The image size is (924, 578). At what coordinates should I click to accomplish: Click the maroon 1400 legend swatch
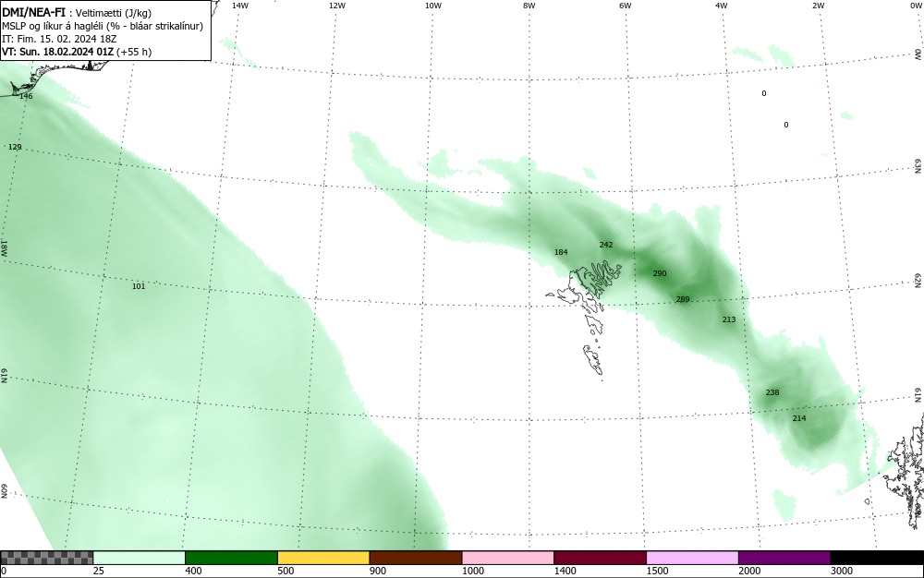pos(600,558)
